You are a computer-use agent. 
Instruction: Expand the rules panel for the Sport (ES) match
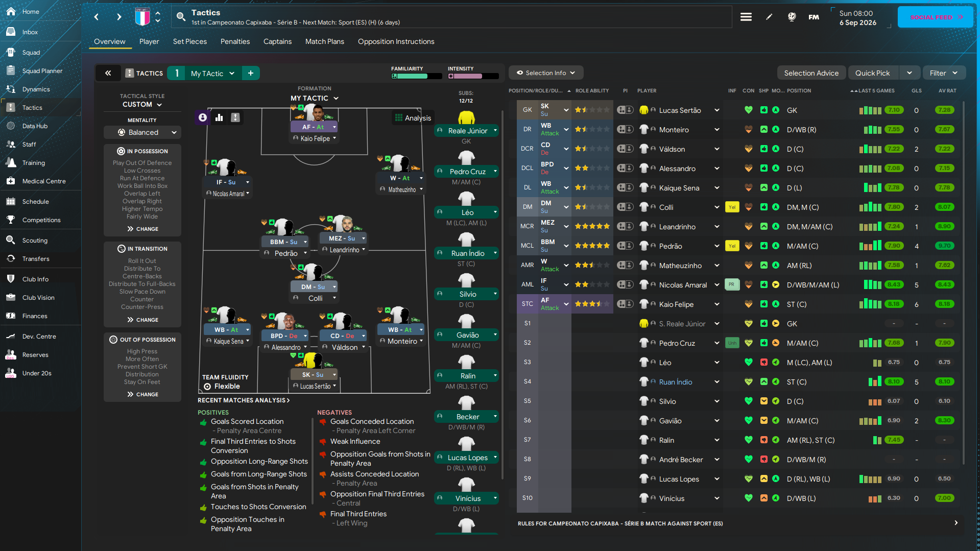pos(956,523)
